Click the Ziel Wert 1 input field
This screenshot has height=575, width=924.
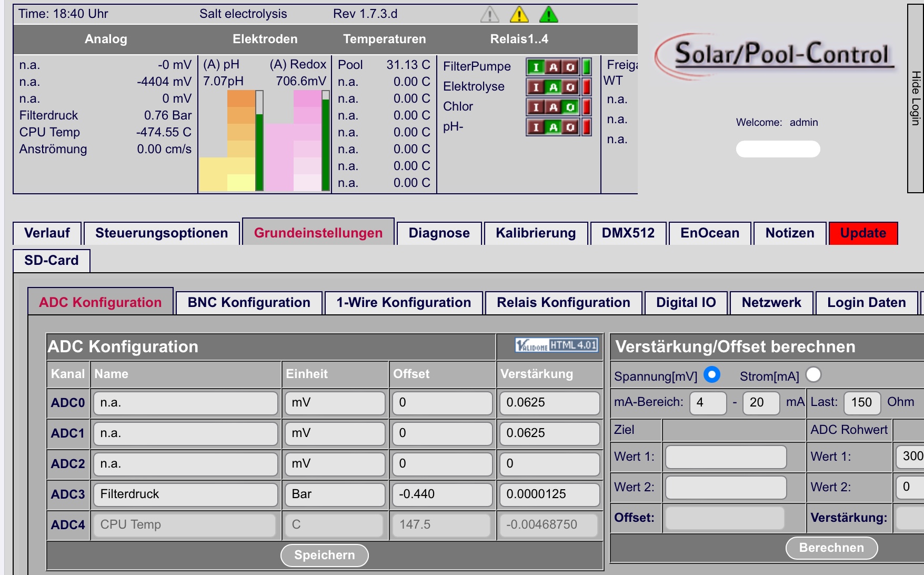[x=726, y=457]
